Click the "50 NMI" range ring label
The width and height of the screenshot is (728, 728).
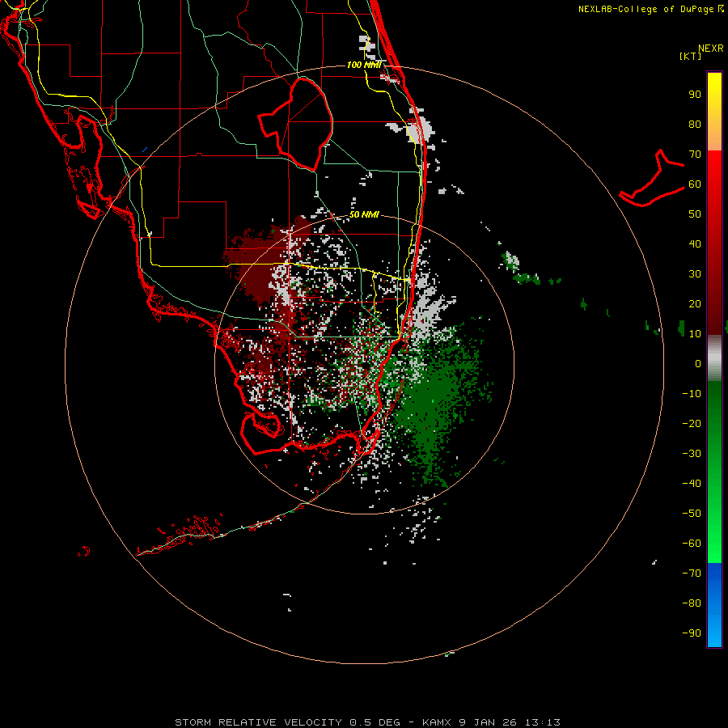pos(364,214)
